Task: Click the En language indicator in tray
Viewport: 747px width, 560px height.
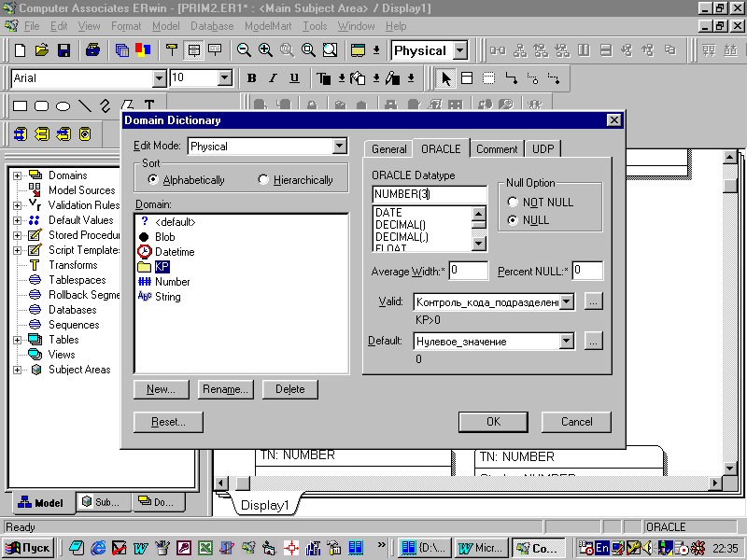Action: pyautogui.click(x=602, y=548)
